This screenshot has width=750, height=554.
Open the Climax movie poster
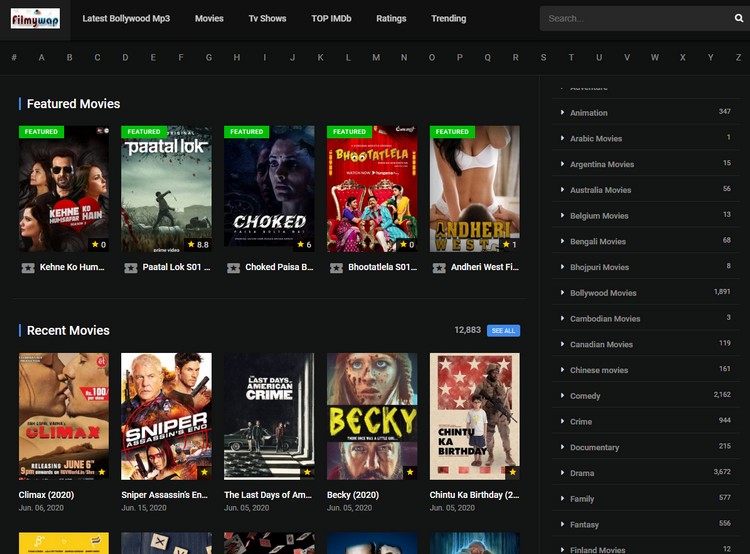(64, 416)
